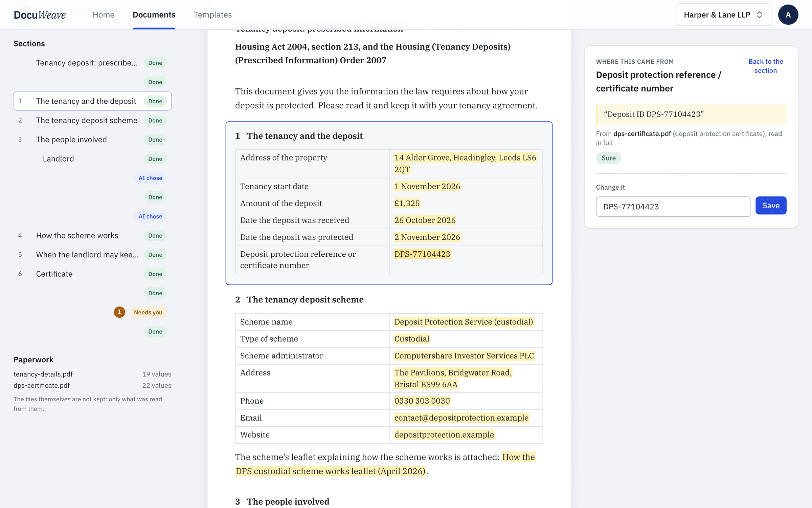Click the first AI chose badge

pos(150,178)
